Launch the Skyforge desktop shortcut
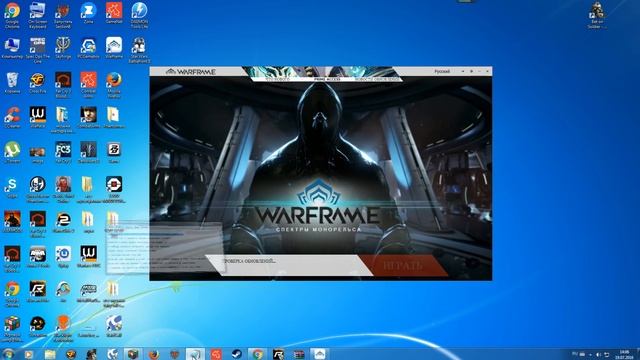This screenshot has width=640, height=360. click(x=63, y=48)
